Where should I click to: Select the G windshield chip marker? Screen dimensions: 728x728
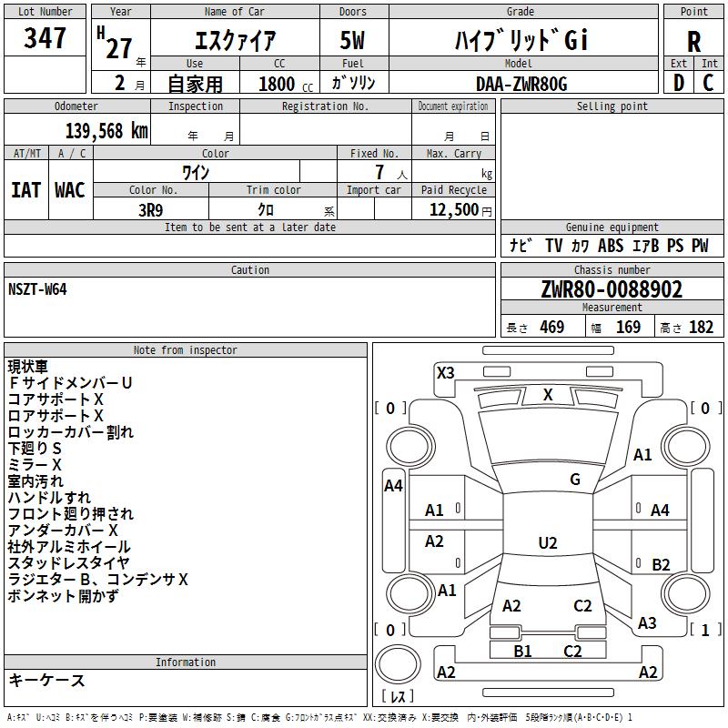575,480
